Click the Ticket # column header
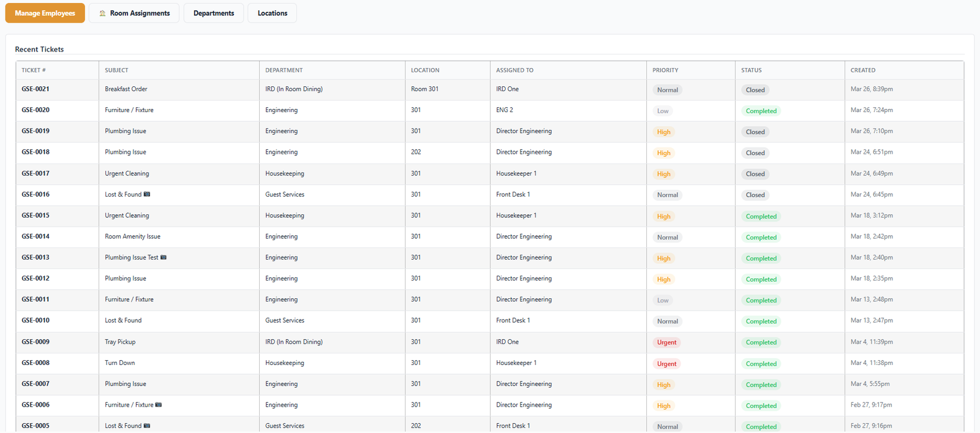The image size is (980, 433). click(x=34, y=70)
